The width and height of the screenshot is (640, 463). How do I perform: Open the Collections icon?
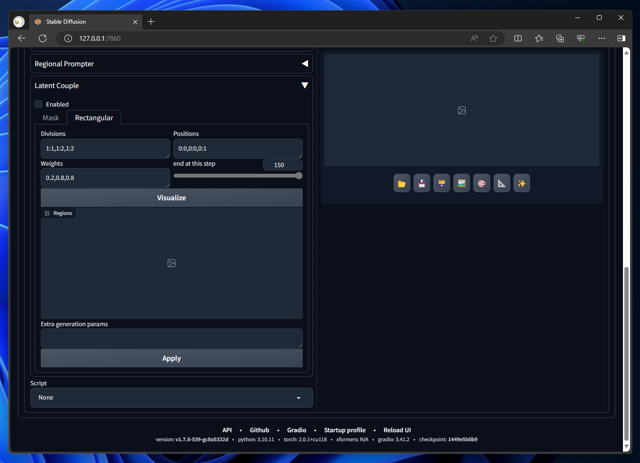[x=560, y=38]
